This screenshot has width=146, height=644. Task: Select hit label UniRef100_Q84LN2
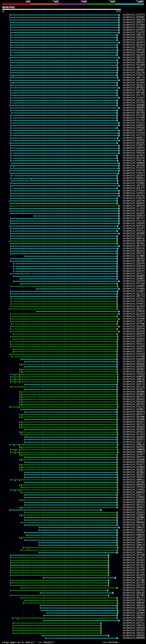134,593
